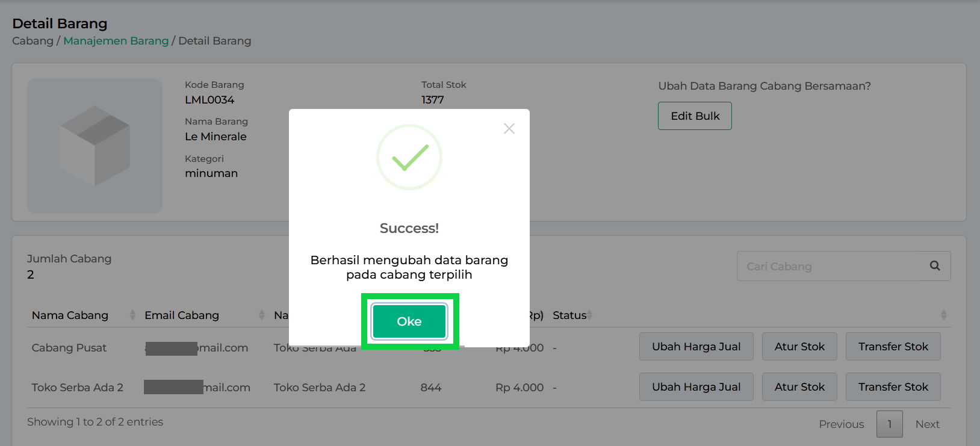Screen dimensions: 980x446
Task: Close the success dialog with X icon
Action: click(509, 129)
